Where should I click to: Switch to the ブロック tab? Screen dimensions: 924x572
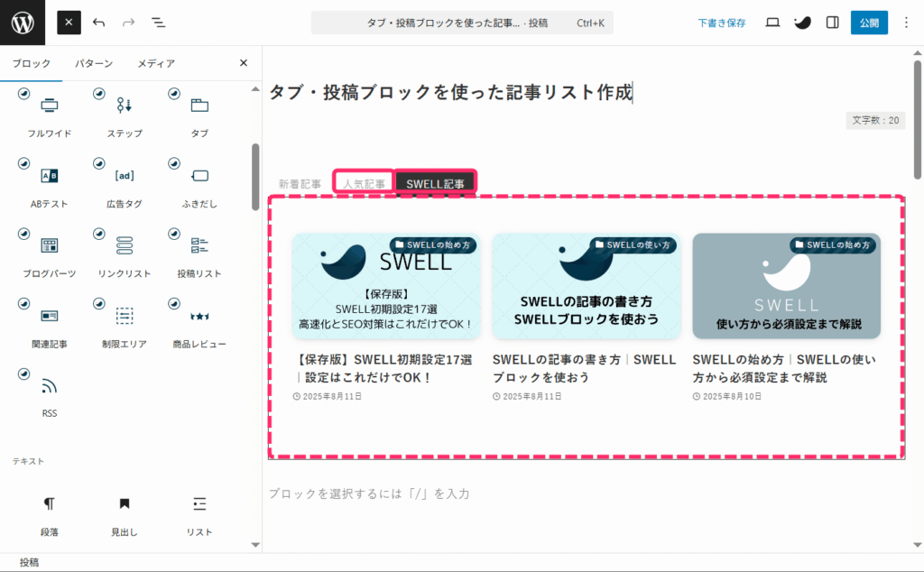coord(32,63)
